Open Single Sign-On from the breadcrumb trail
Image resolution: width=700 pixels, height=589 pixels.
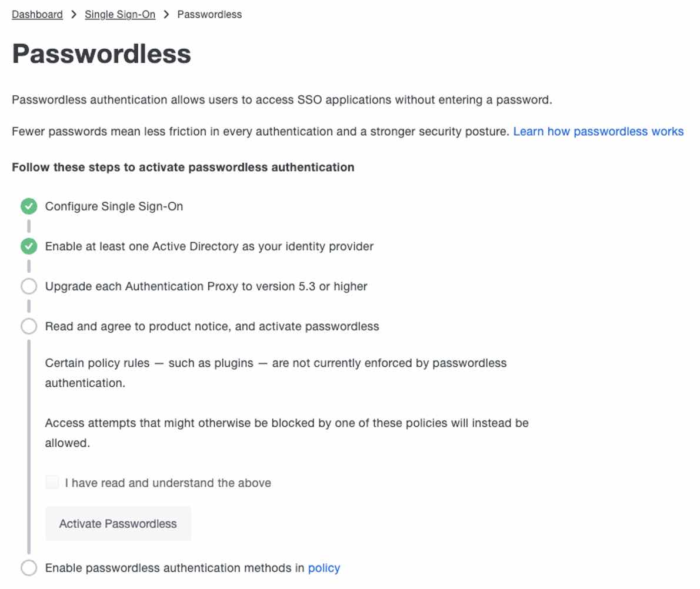(x=120, y=14)
